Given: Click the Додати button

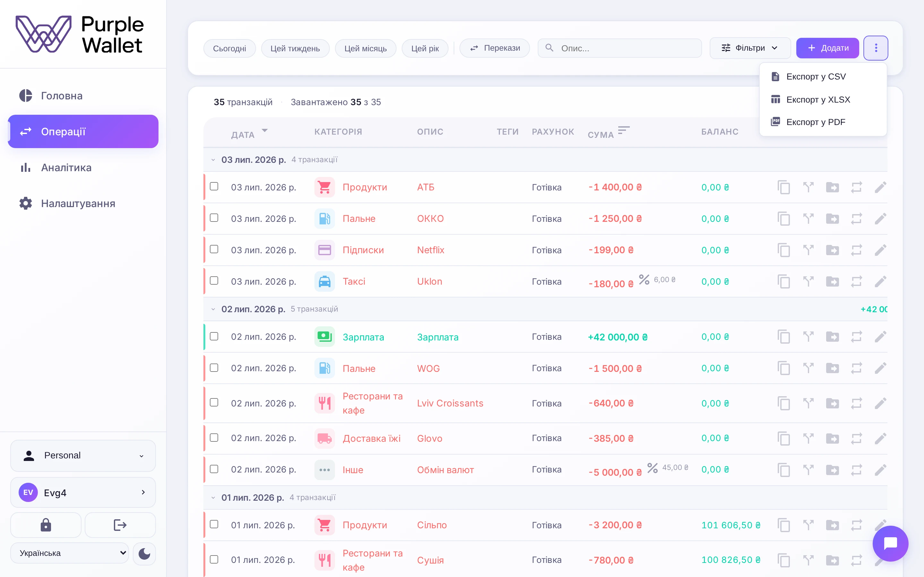Looking at the screenshot, I should coord(827,48).
